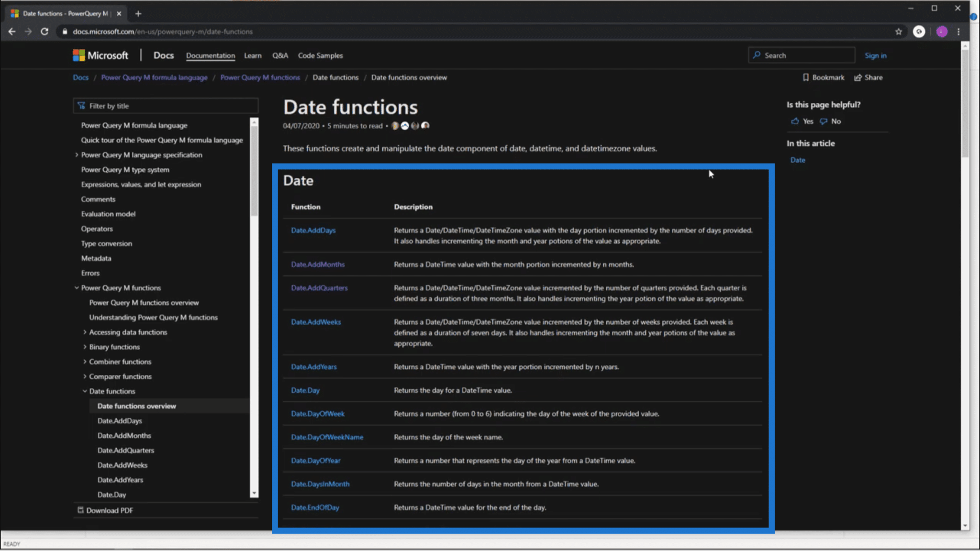980x551 pixels.
Task: Open the Date.DayOfYear link
Action: pos(316,461)
